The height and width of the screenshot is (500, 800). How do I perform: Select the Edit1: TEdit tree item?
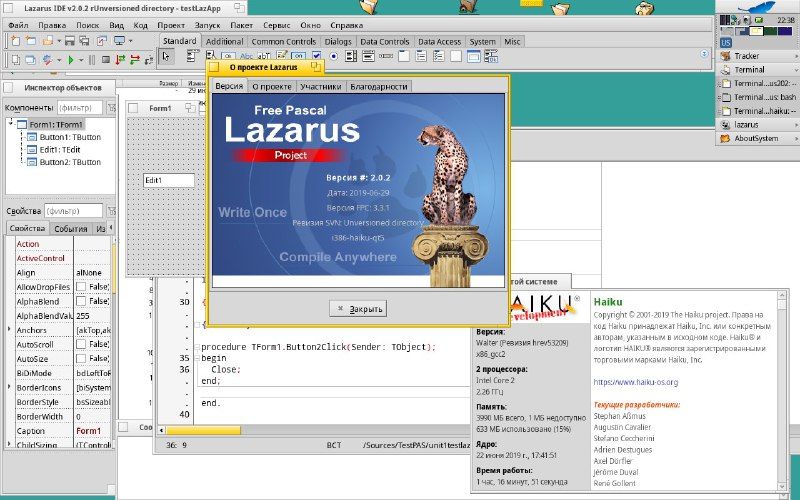pos(60,149)
